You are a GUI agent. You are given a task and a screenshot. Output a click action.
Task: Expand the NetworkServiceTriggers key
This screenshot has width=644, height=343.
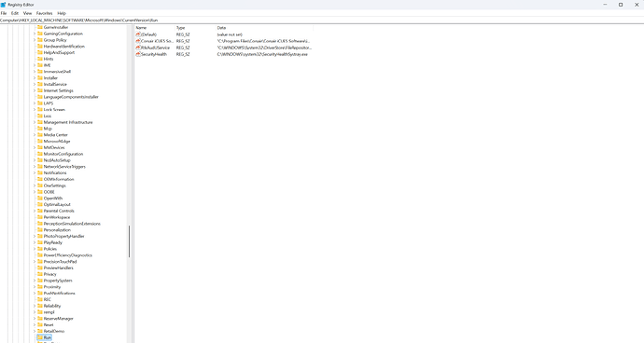pyautogui.click(x=35, y=167)
